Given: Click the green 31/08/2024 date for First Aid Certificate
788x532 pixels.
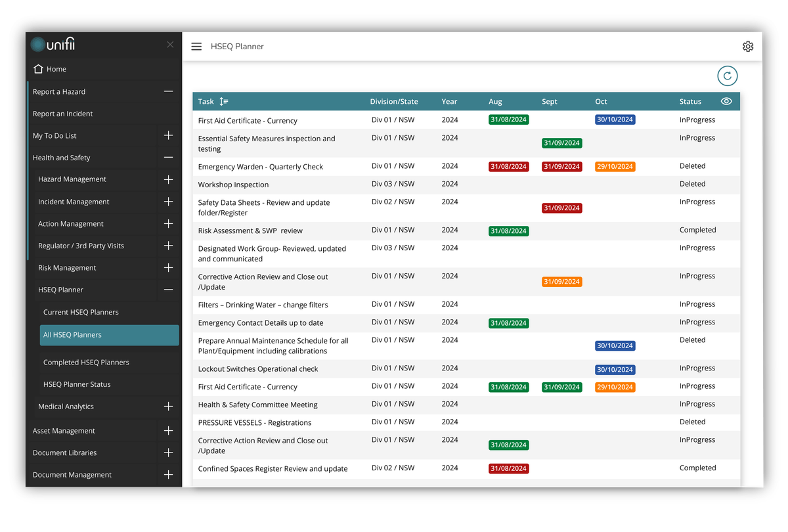Looking at the screenshot, I should tap(508, 120).
